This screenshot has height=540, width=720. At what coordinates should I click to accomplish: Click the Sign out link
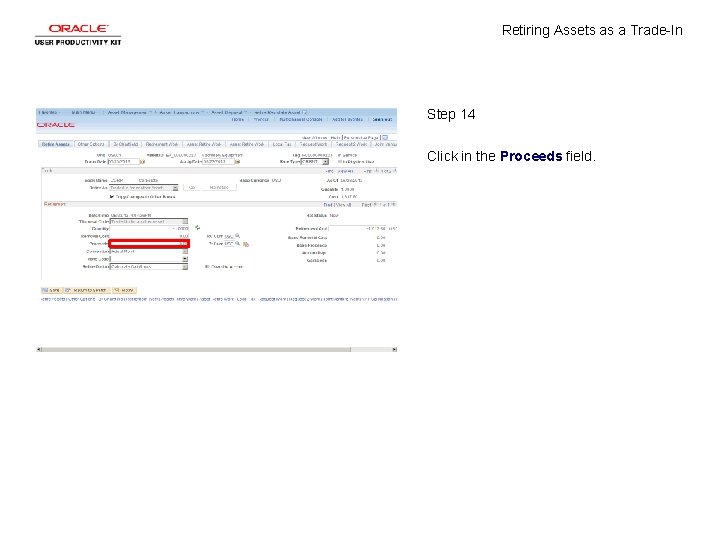[382, 119]
